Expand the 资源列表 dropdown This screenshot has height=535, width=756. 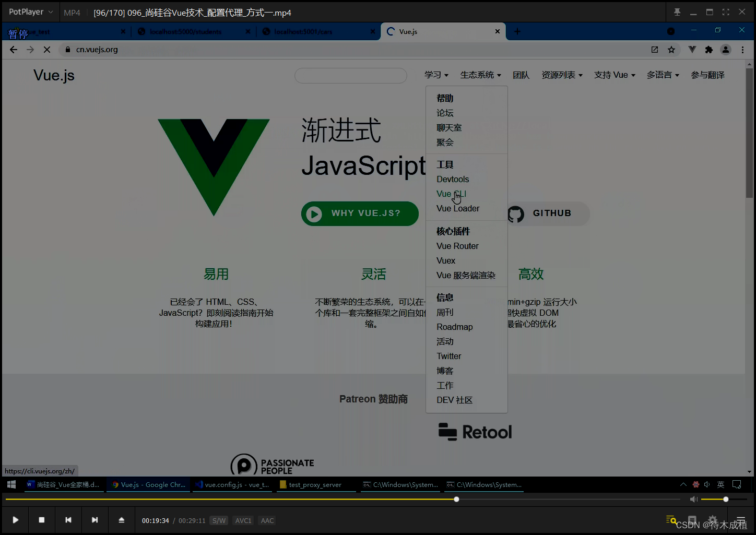(x=562, y=75)
